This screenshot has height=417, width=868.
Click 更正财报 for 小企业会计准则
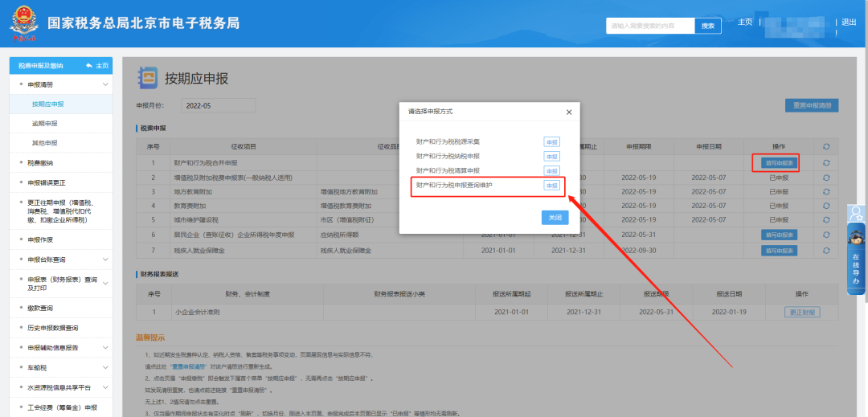coord(802,312)
